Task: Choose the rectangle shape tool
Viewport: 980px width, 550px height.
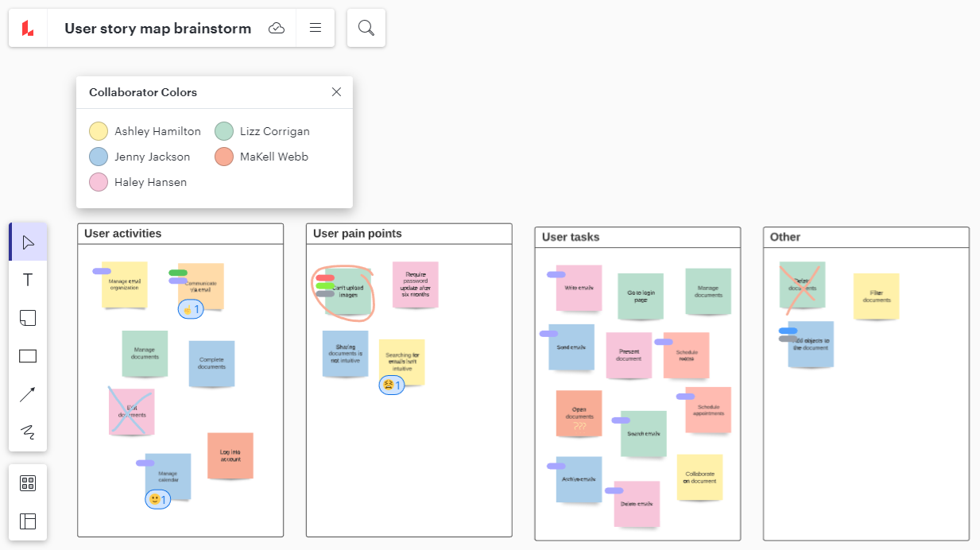Action: (28, 356)
